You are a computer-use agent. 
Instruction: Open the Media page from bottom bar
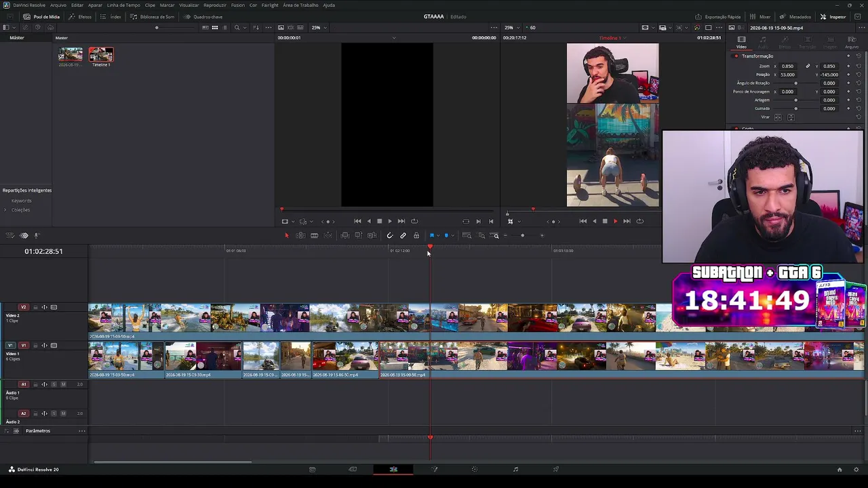pos(312,469)
